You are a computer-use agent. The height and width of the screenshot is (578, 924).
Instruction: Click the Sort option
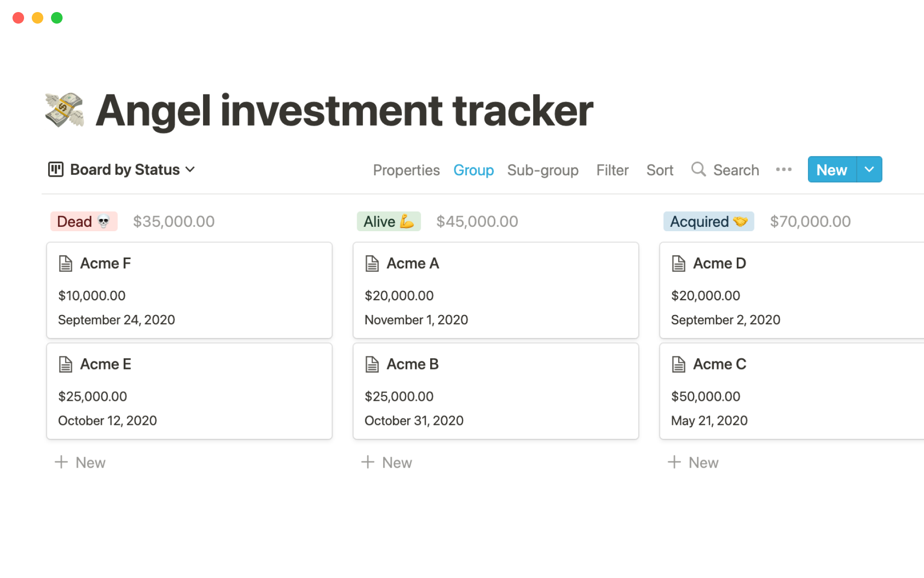click(659, 170)
